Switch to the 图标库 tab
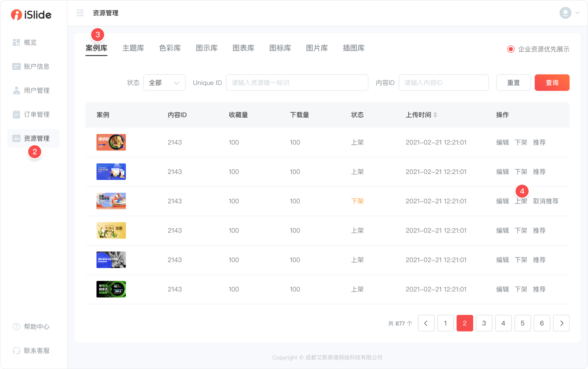The width and height of the screenshot is (588, 369). tap(280, 48)
